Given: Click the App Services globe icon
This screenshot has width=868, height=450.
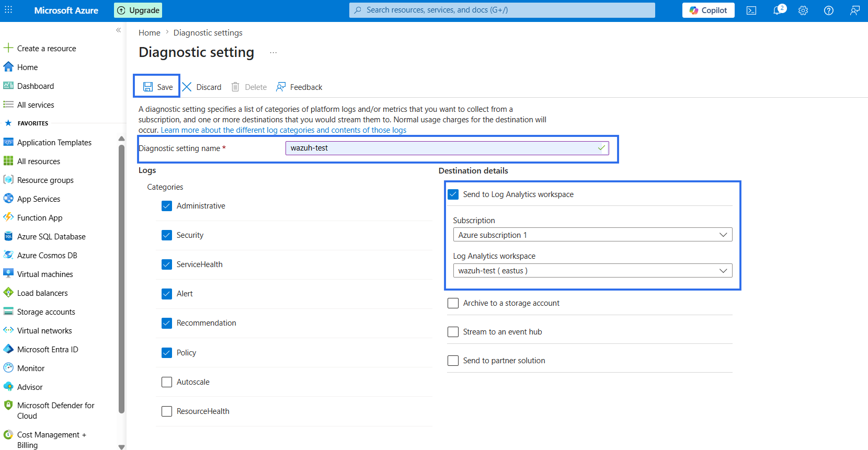Looking at the screenshot, I should click(8, 199).
